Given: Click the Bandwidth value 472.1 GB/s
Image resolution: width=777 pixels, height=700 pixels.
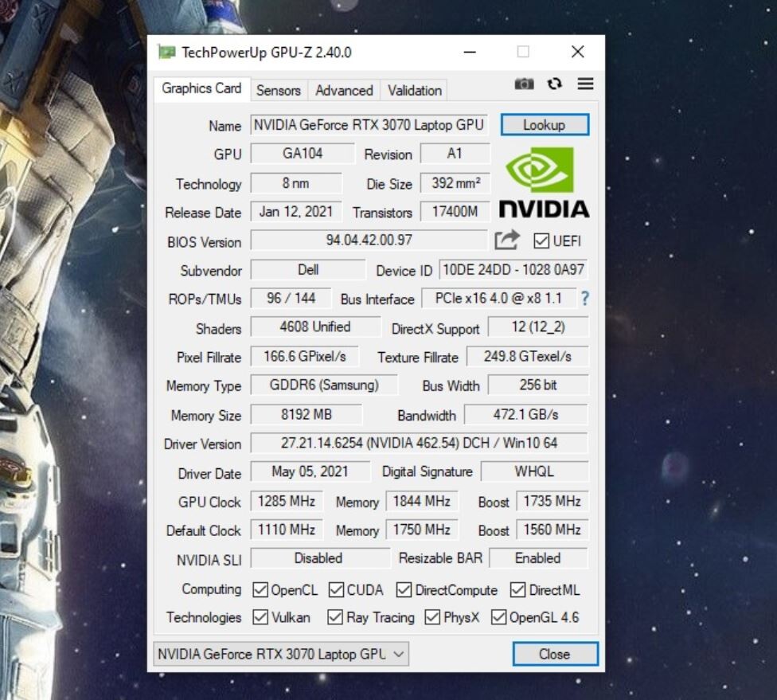Looking at the screenshot, I should [526, 414].
